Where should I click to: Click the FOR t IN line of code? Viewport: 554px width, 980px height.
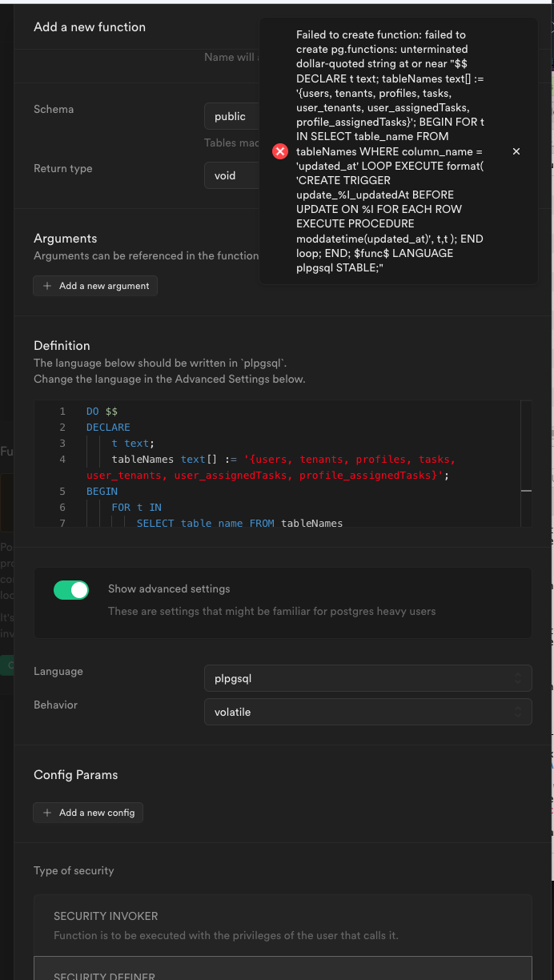137,508
